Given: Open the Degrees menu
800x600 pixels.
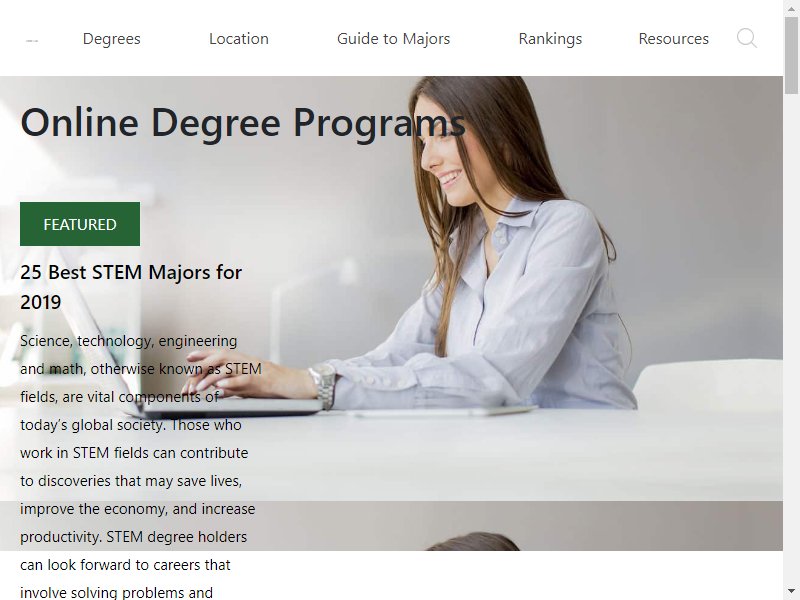Looking at the screenshot, I should tap(111, 39).
